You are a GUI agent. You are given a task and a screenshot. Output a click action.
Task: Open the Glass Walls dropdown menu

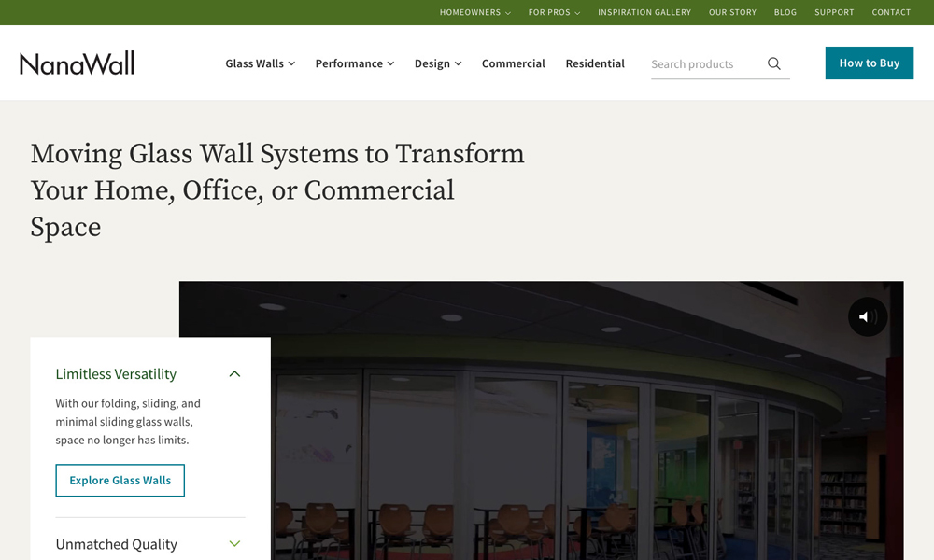point(260,63)
